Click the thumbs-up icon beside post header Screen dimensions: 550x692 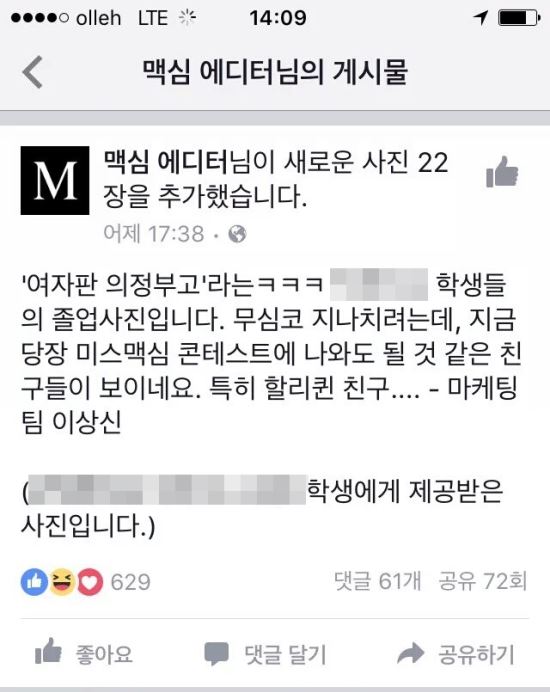pos(502,171)
